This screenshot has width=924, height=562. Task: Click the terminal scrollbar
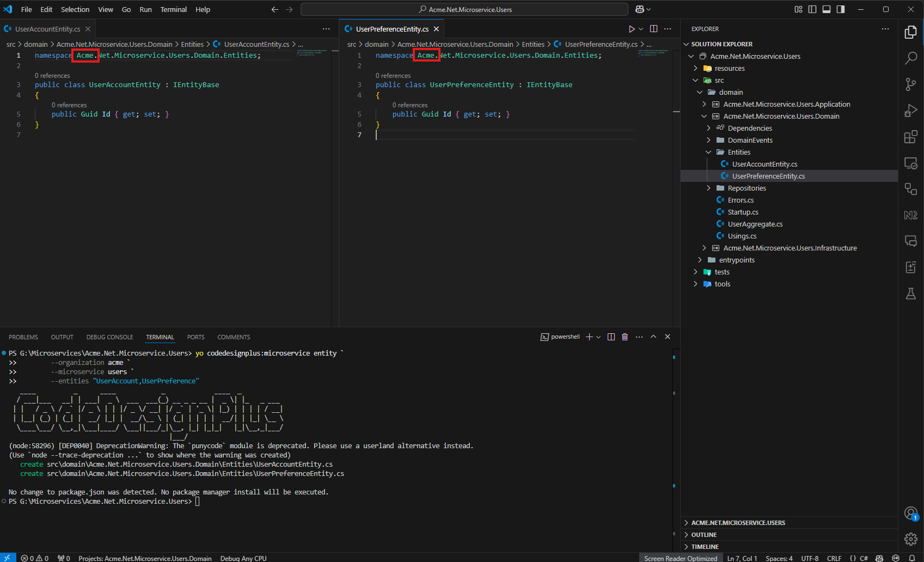pyautogui.click(x=674, y=449)
